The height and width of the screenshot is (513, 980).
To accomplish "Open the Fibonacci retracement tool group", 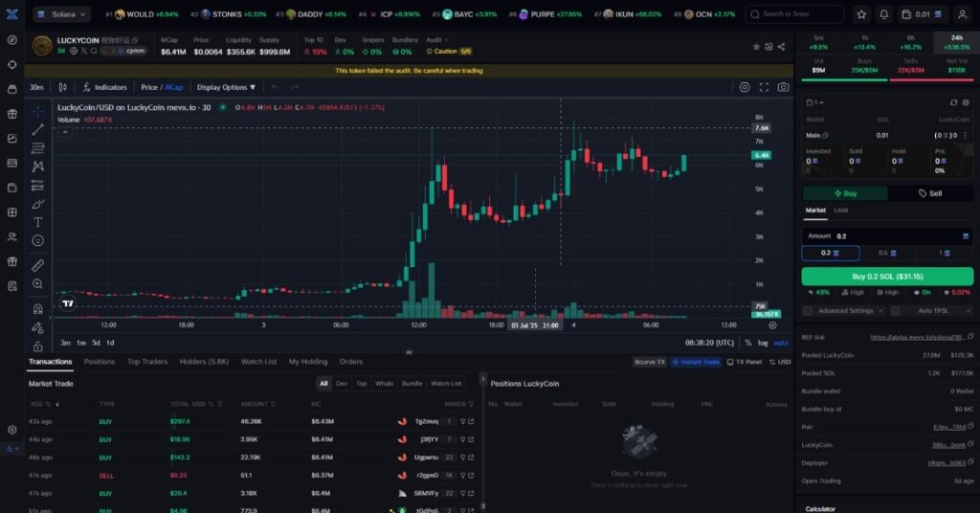I will tap(38, 148).
